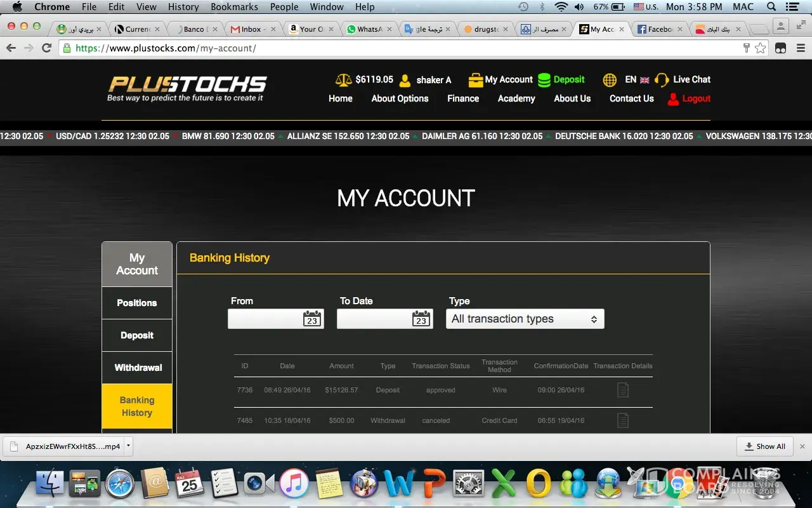Click the $15126.57 deposit amount
Screen dimensions: 812x508
[341, 390]
